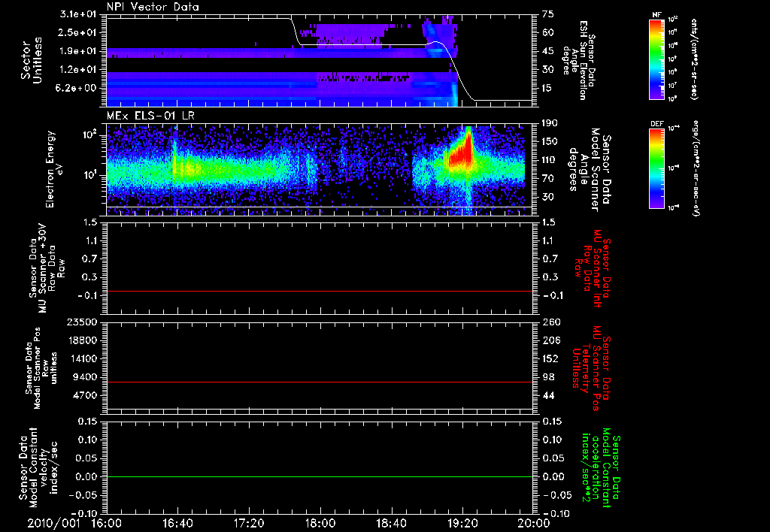Click the red line in MU Scanner +30V plot

click(x=319, y=291)
